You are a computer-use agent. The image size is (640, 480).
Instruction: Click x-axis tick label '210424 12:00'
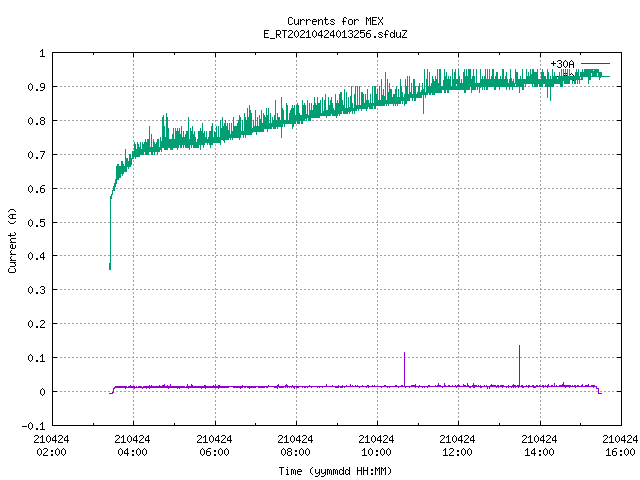click(x=457, y=446)
